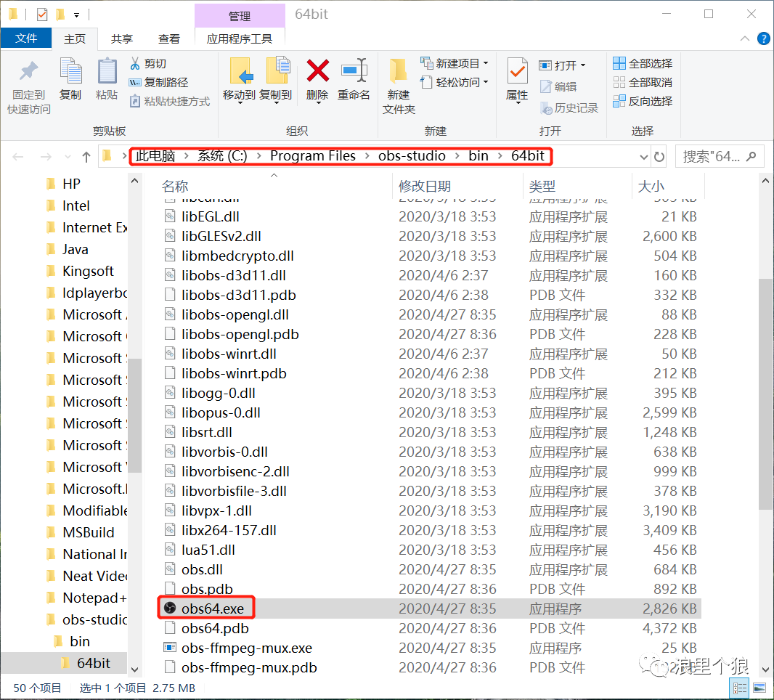Image resolution: width=774 pixels, height=700 pixels.
Task: Click the Rename (重命名) icon
Action: 354,71
